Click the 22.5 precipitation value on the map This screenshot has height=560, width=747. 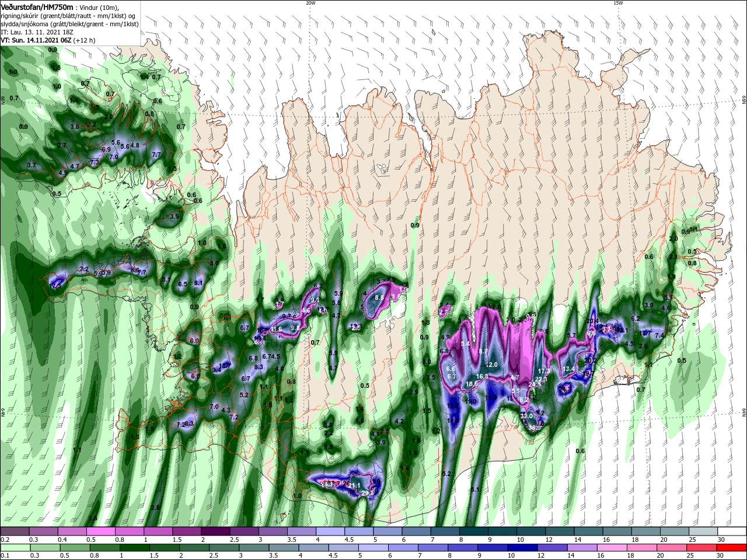point(542,379)
